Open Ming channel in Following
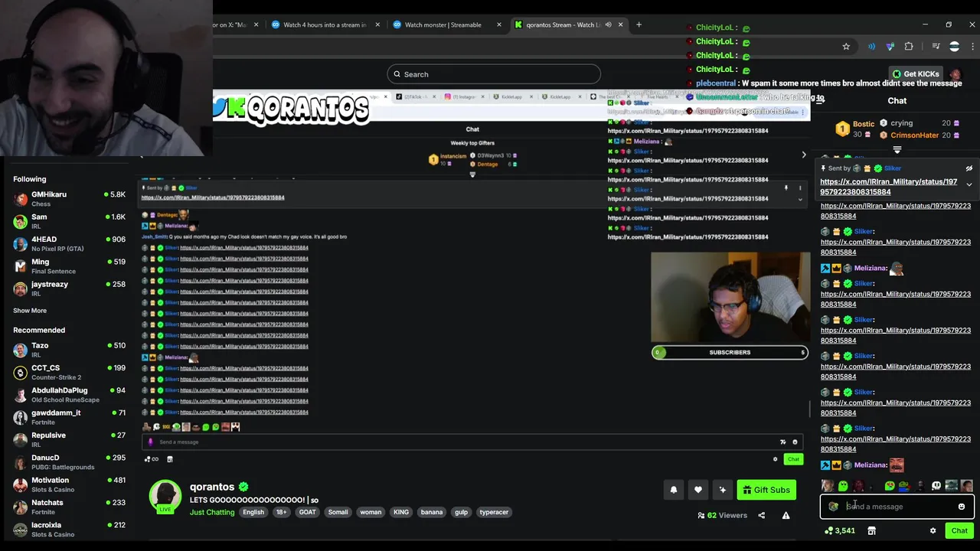The image size is (980, 551). (69, 266)
